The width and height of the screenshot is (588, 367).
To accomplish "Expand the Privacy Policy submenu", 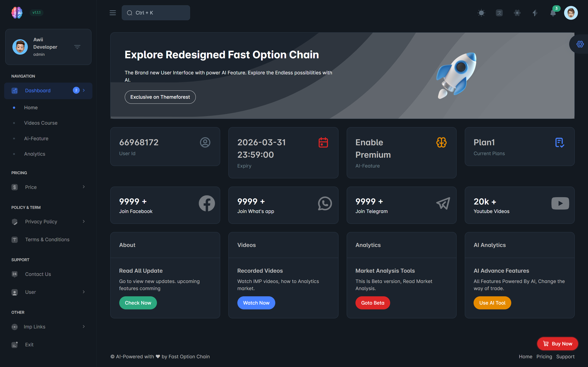I will click(84, 221).
